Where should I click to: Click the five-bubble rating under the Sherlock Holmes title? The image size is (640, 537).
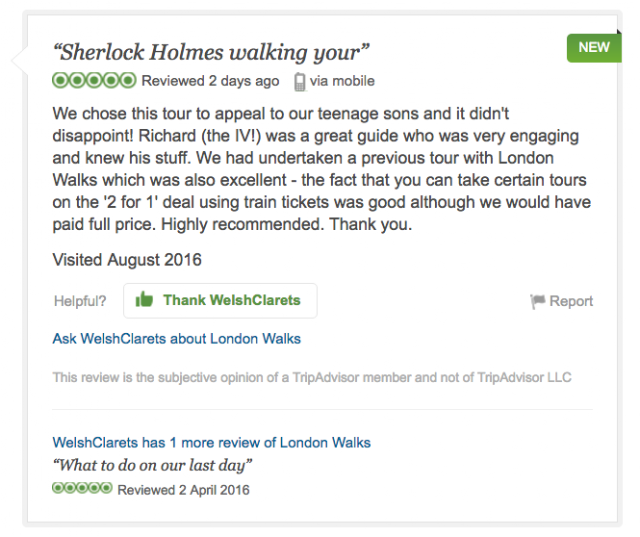pos(94,81)
